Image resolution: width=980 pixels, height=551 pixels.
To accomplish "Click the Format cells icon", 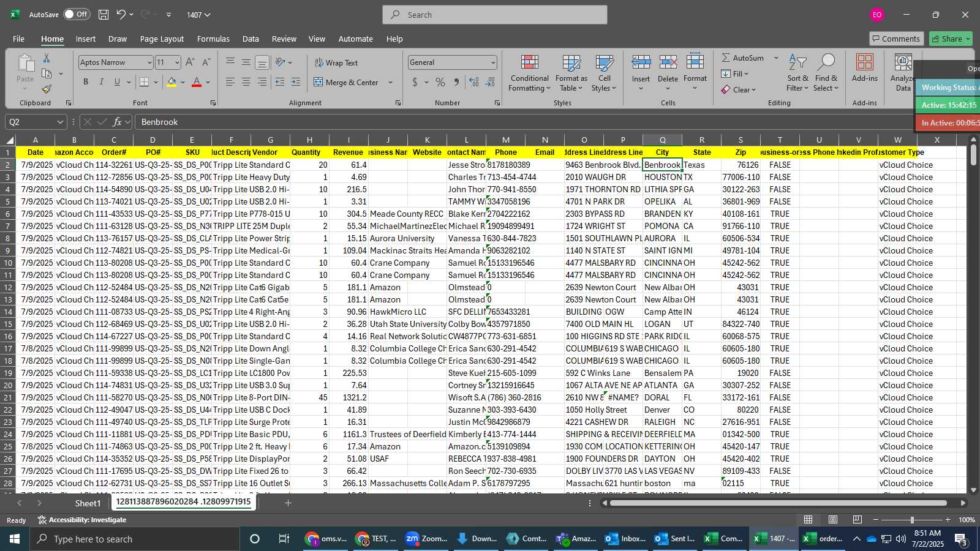I will click(695, 62).
